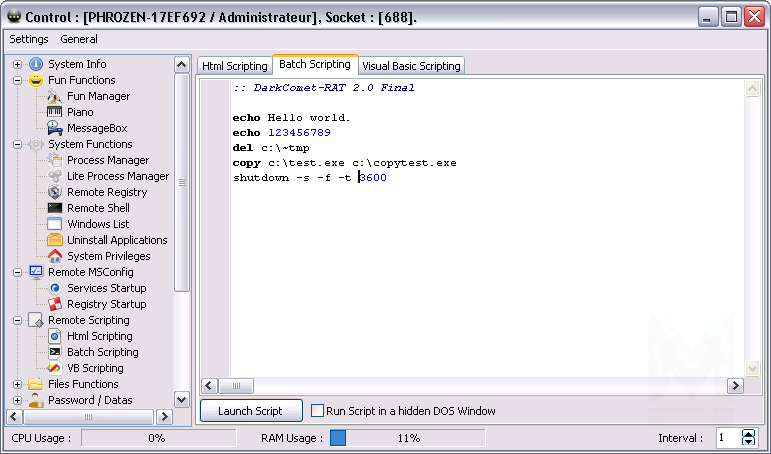This screenshot has width=771, height=454.
Task: Click the script editor's horizontal scrollbar right arrow
Action: pos(735,385)
